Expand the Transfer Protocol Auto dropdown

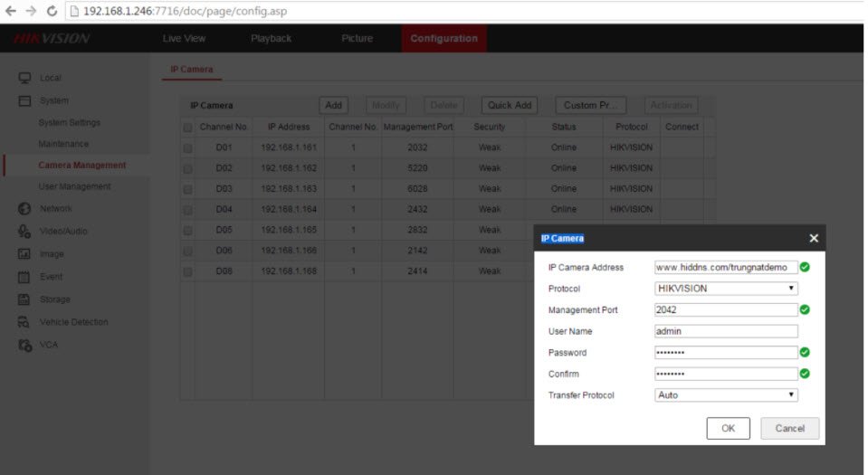pyautogui.click(x=726, y=395)
